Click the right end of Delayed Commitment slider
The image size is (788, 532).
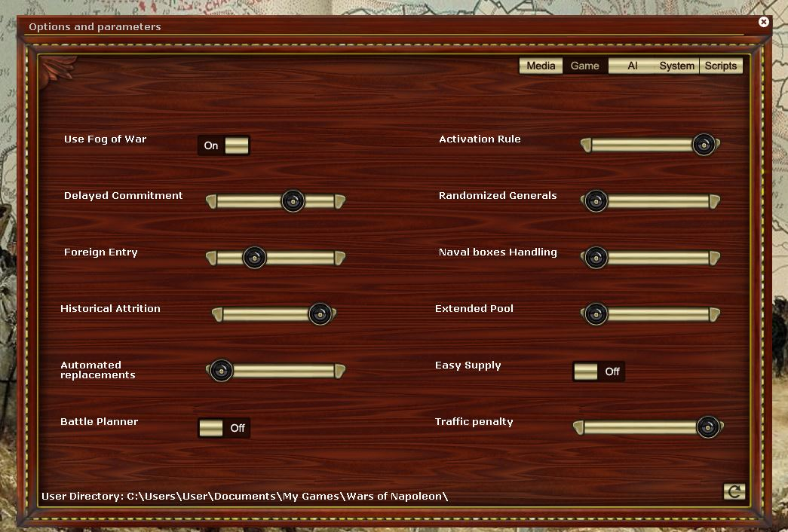339,201
